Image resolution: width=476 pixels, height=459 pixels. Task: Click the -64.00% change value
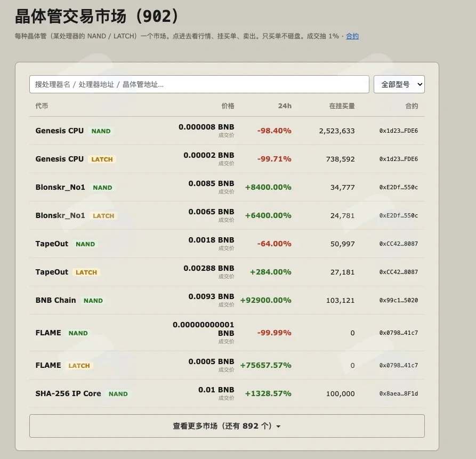(x=275, y=244)
